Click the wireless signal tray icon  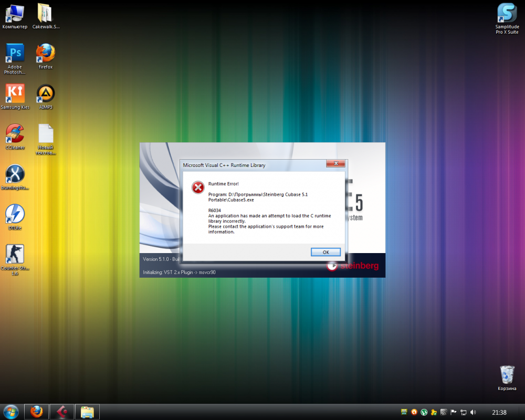444,412
